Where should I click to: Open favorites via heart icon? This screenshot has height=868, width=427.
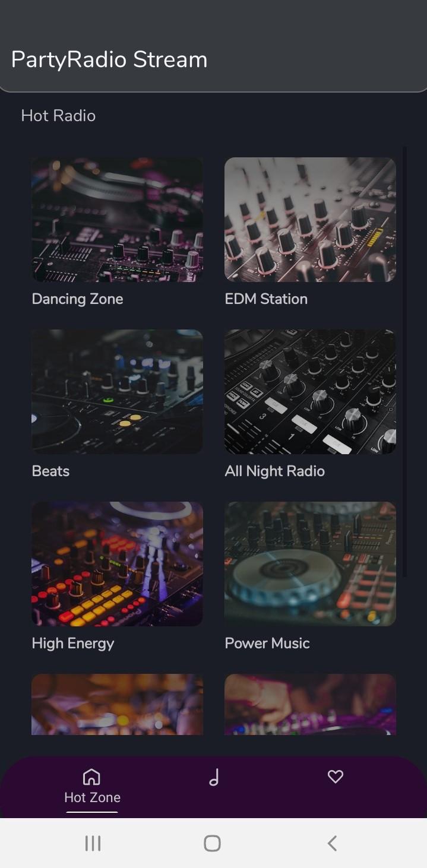click(336, 777)
